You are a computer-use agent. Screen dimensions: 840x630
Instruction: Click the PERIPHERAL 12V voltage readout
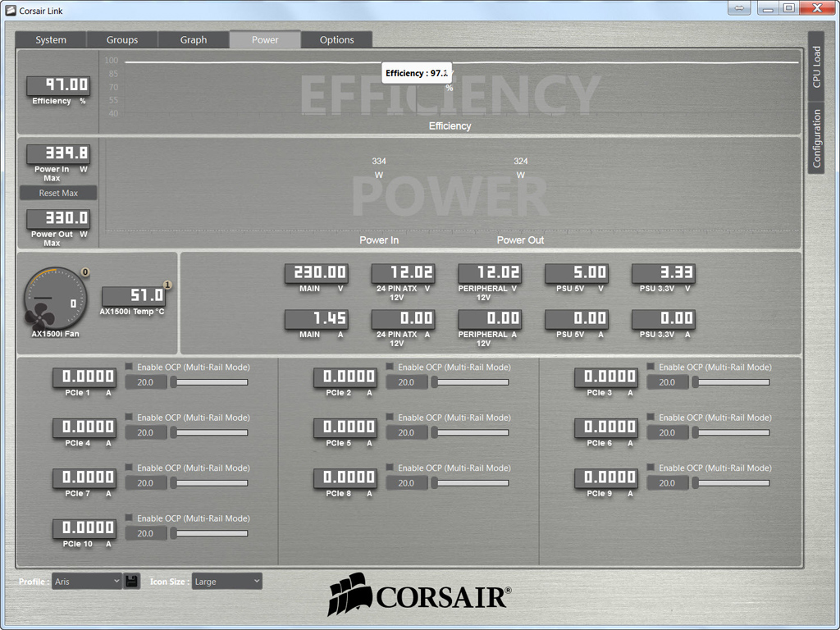click(x=491, y=272)
